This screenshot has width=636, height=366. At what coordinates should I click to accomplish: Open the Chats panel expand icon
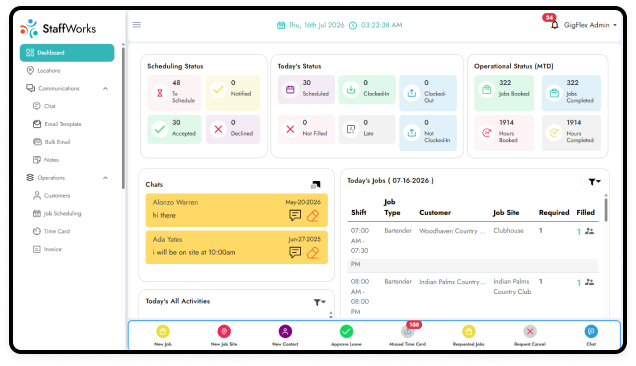tap(316, 185)
